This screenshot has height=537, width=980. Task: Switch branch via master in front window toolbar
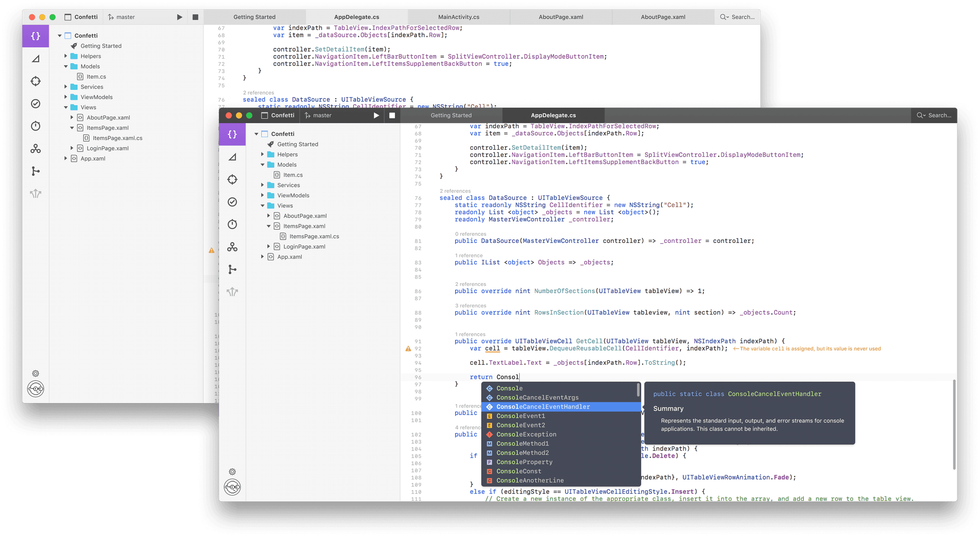pos(318,115)
